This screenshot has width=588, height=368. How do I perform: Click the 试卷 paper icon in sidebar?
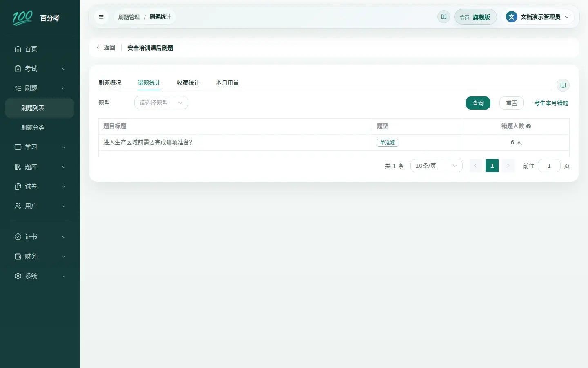pos(18,186)
